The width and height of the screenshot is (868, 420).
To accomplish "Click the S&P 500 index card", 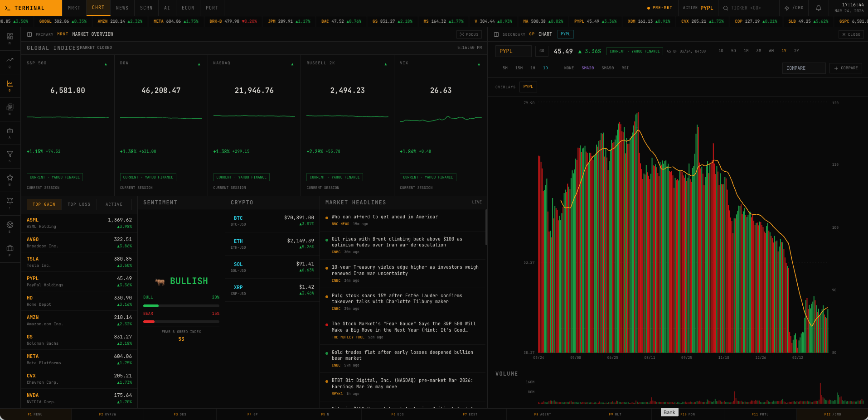I will pyautogui.click(x=68, y=126).
